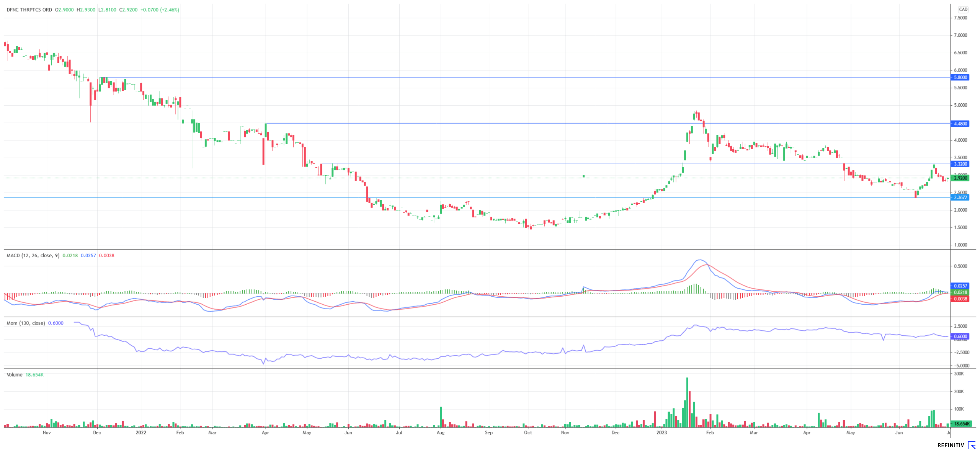This screenshot has height=449, width=980.
Task: Select the 4.4800 horizontal line price label
Action: click(x=960, y=124)
